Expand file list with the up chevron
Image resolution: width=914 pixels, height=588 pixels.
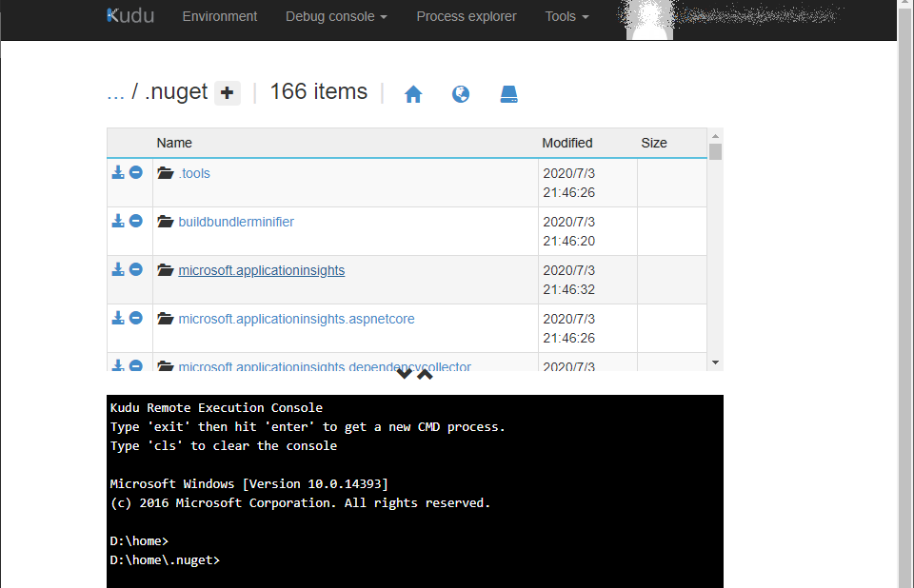[425, 374]
